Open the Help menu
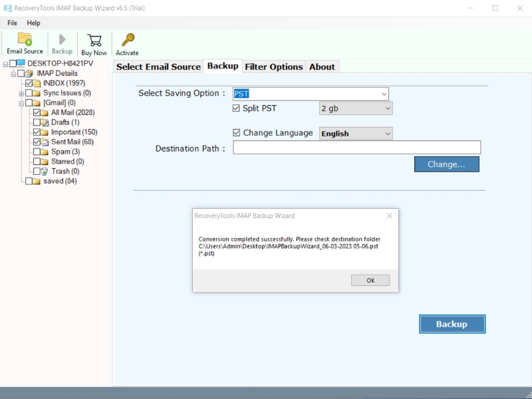This screenshot has height=399, width=532. 34,23
